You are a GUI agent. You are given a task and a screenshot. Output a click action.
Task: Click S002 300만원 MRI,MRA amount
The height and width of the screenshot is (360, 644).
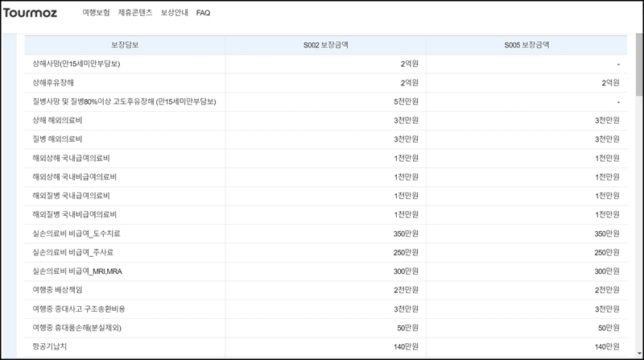406,271
